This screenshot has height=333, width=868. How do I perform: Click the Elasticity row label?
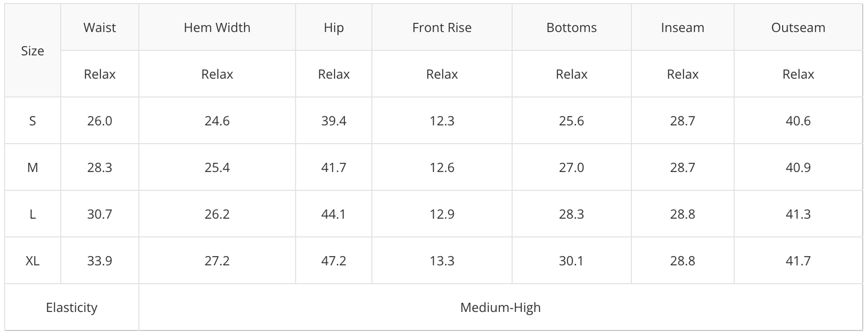[71, 308]
